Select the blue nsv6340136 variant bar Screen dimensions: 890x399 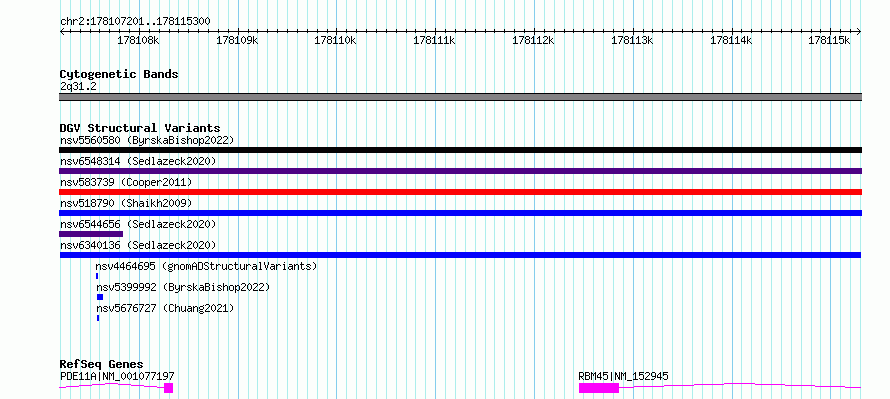[x=460, y=255]
